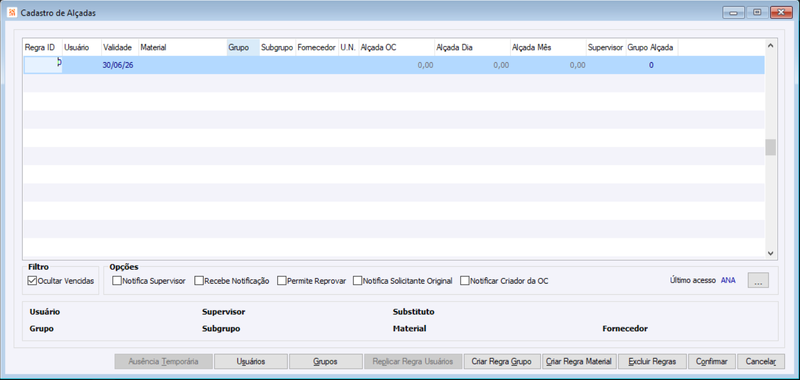Click the ANA last access link
This screenshot has width=800, height=380.
point(728,281)
